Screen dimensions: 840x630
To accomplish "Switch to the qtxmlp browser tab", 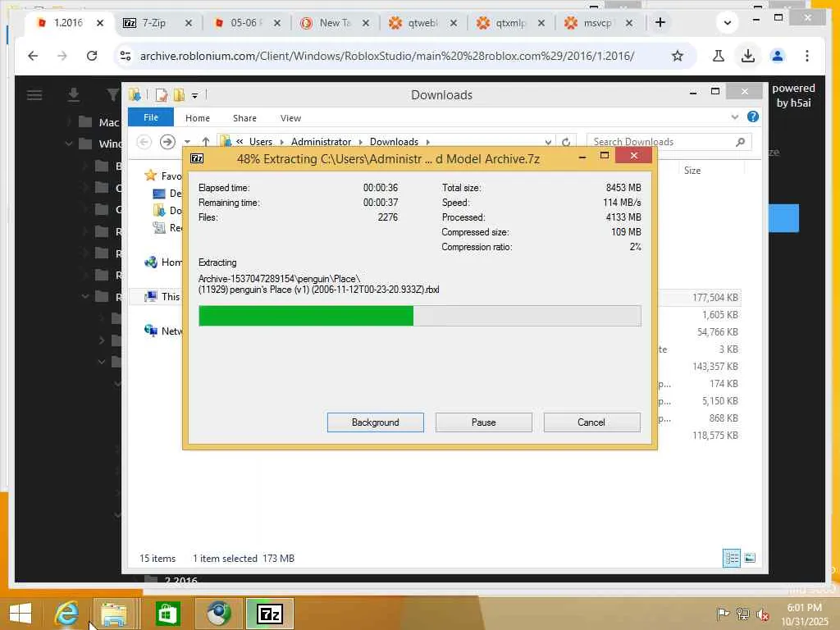I will click(x=510, y=22).
